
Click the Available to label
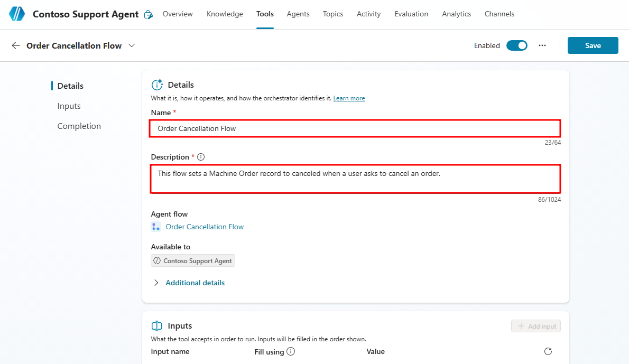[171, 247]
